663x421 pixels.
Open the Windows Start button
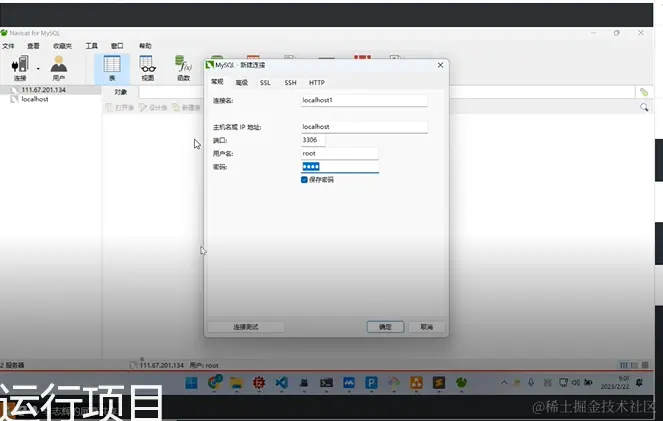point(191,383)
